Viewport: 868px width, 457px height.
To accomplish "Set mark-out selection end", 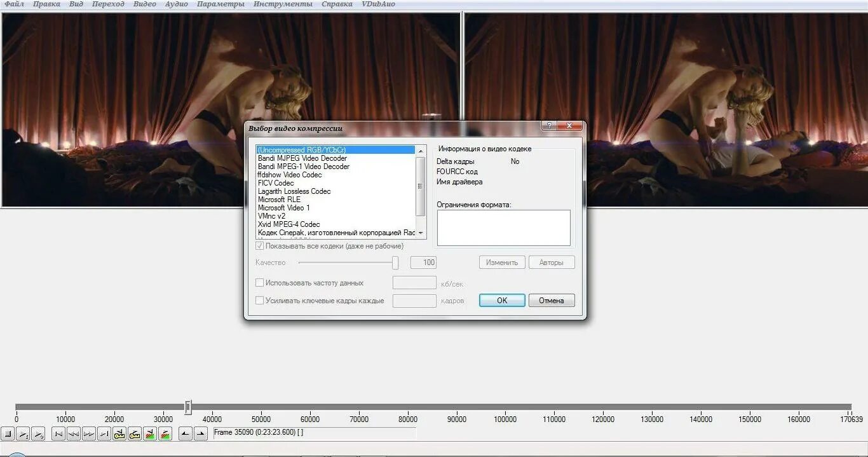I will click(x=201, y=434).
